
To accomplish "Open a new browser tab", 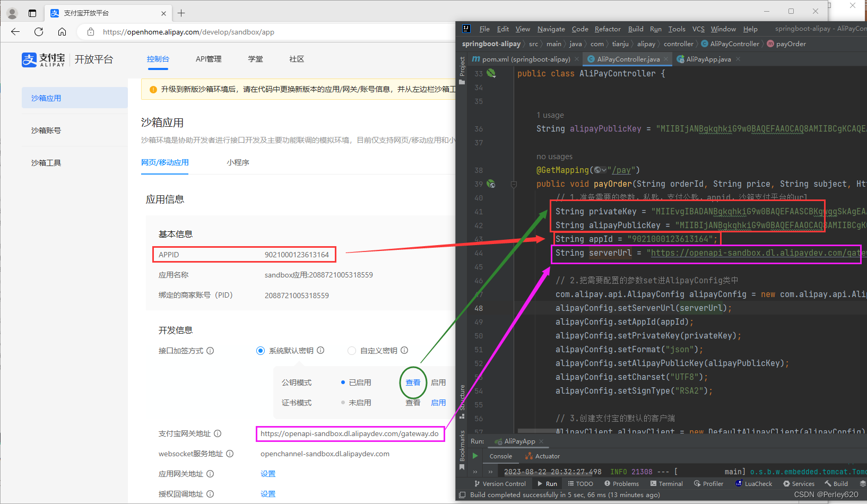I will point(181,13).
